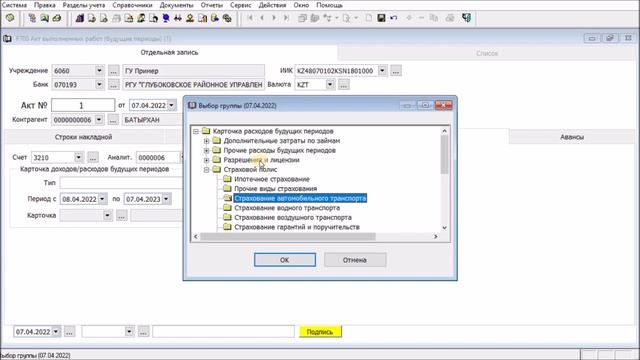Click the yellow Подпись button
The width and height of the screenshot is (640, 360).
click(320, 332)
